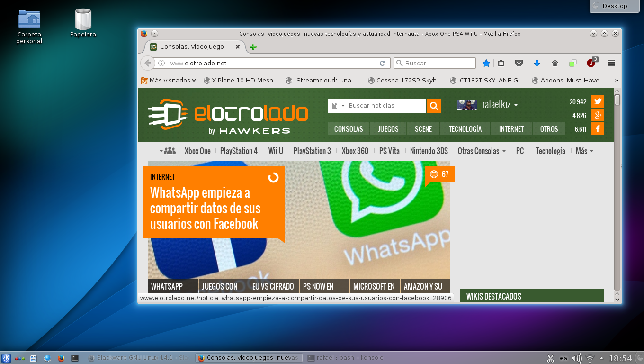Open search type dropdown in Buscar noticias

pos(339,106)
